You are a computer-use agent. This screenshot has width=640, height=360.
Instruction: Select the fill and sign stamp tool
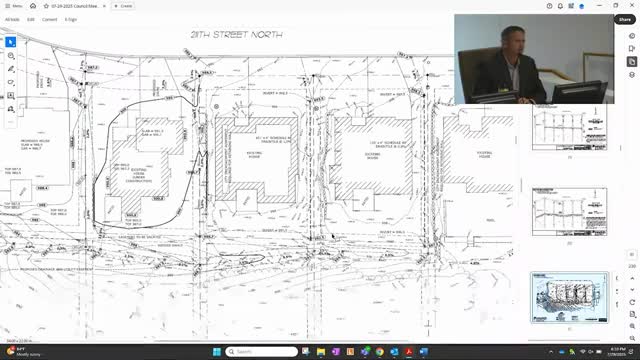11,109
